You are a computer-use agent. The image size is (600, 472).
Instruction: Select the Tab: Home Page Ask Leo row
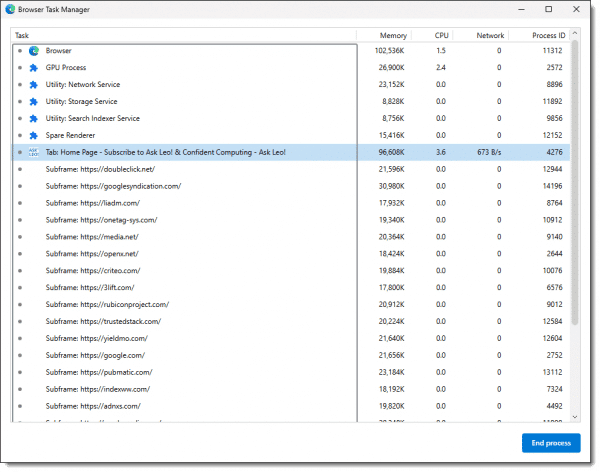point(291,152)
